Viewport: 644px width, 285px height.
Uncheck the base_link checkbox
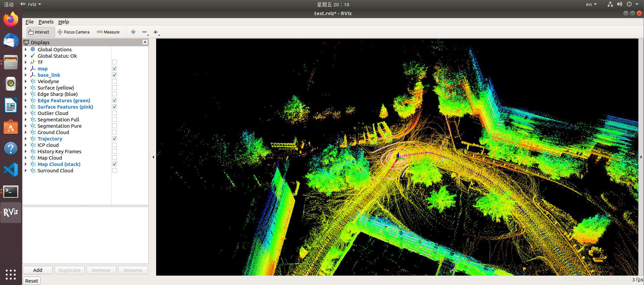pos(114,75)
